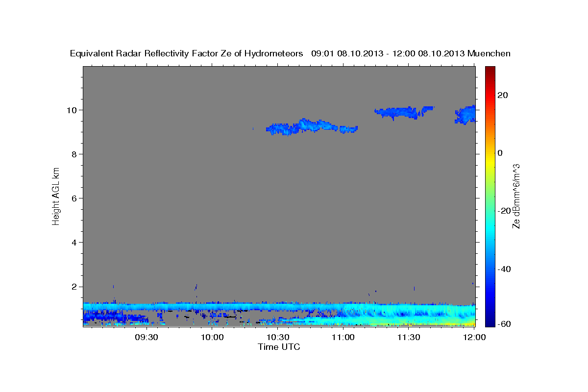Click the height tick label '4'

[75, 243]
